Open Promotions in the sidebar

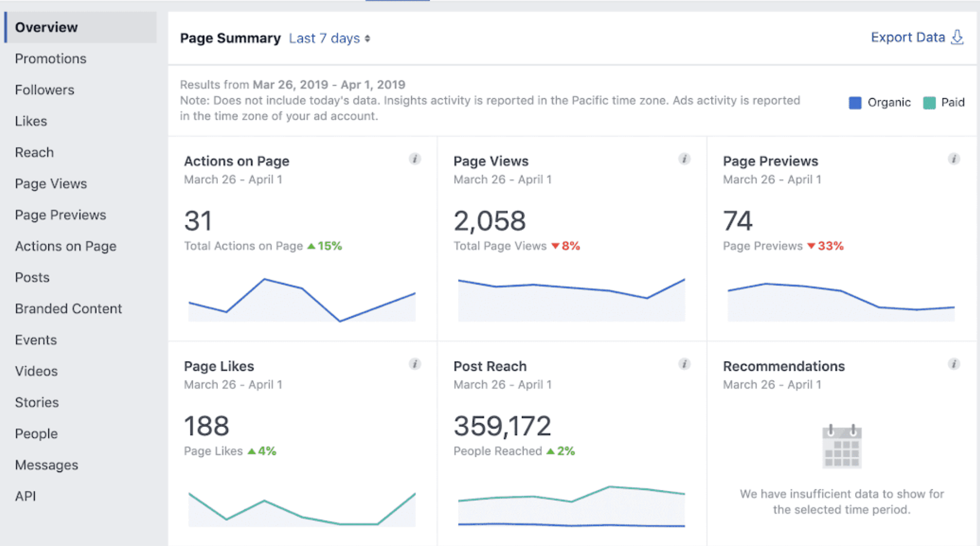50,59
